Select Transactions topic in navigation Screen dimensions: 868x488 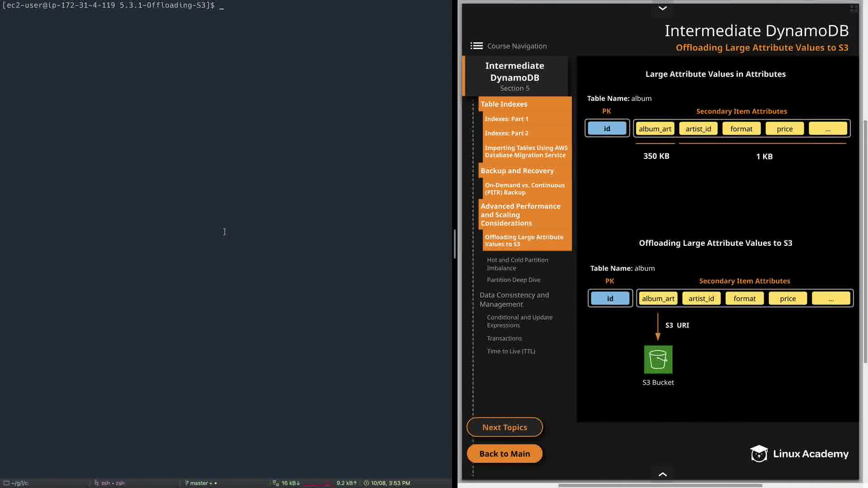pos(504,338)
